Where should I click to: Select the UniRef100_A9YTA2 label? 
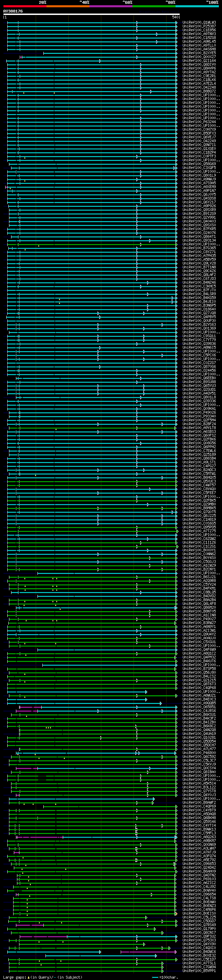pyautogui.click(x=199, y=72)
